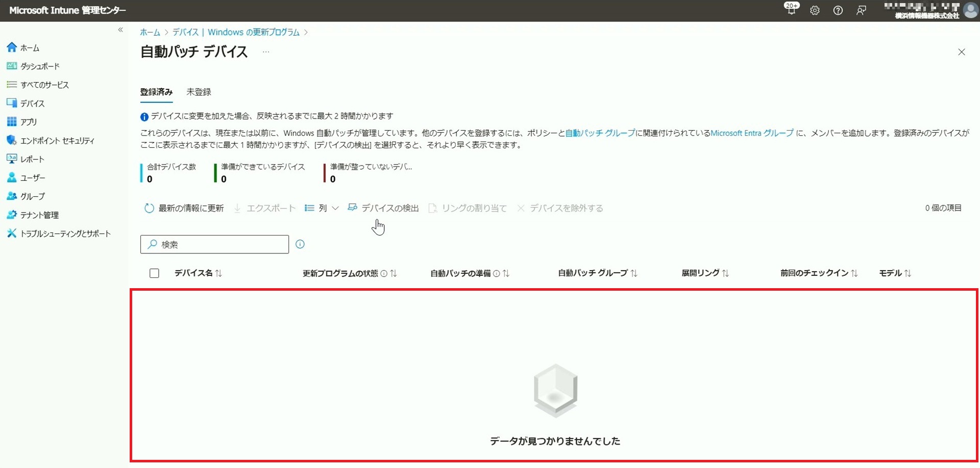The width and height of the screenshot is (980, 468).
Task: Open レポート in the sidebar
Action: [x=26, y=159]
